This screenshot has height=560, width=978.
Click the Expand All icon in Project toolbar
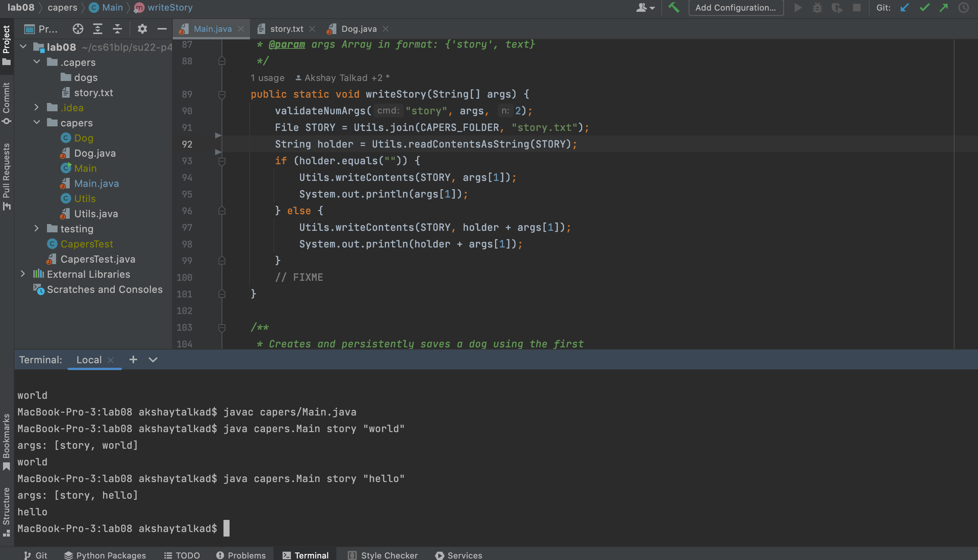pos(98,29)
